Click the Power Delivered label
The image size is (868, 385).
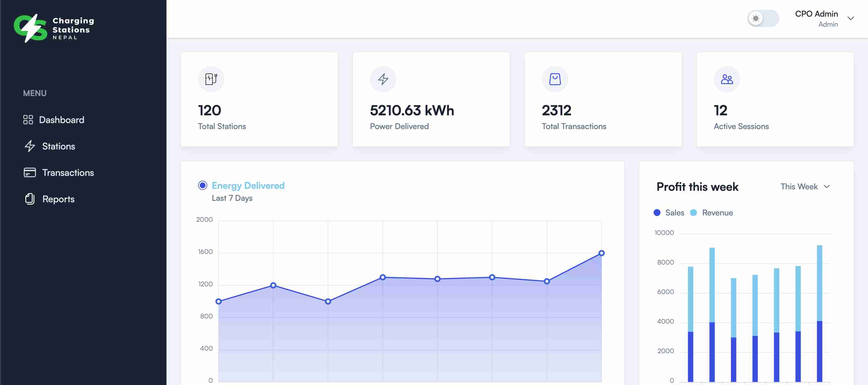[x=399, y=126]
